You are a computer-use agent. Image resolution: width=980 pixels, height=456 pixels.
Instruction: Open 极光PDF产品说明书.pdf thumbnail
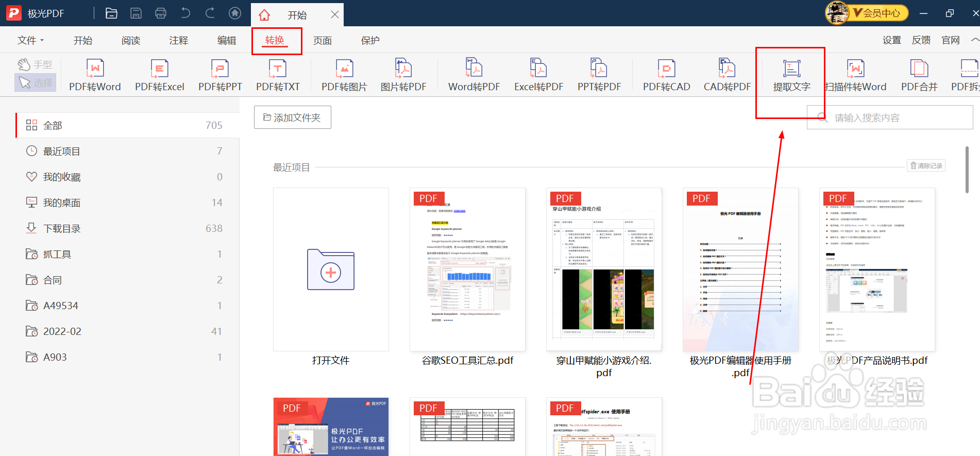coord(877,269)
